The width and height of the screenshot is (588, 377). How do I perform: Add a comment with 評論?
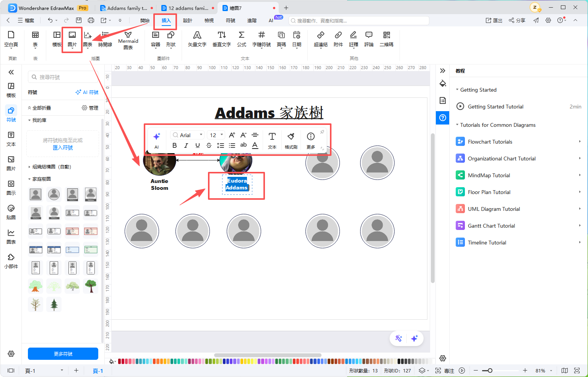click(x=369, y=39)
